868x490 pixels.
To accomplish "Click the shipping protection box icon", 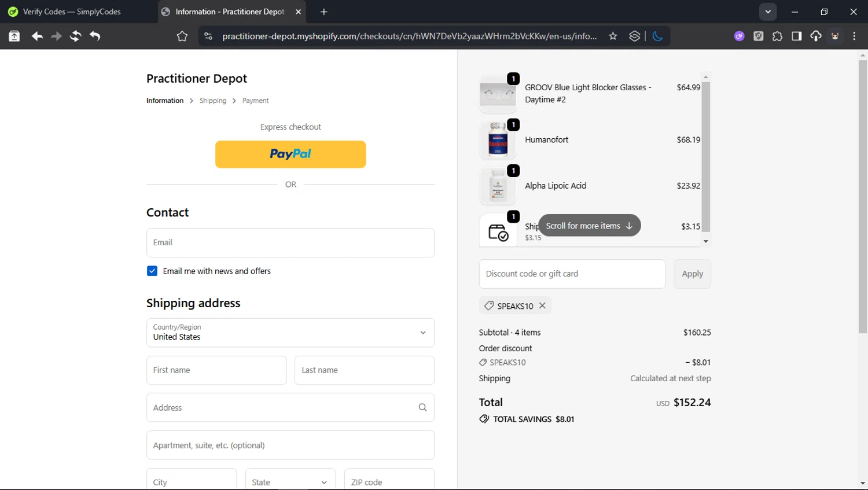I will pos(498,231).
